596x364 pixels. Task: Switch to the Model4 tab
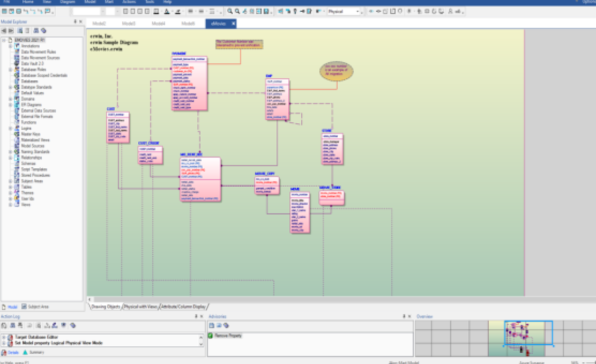pyautogui.click(x=159, y=24)
